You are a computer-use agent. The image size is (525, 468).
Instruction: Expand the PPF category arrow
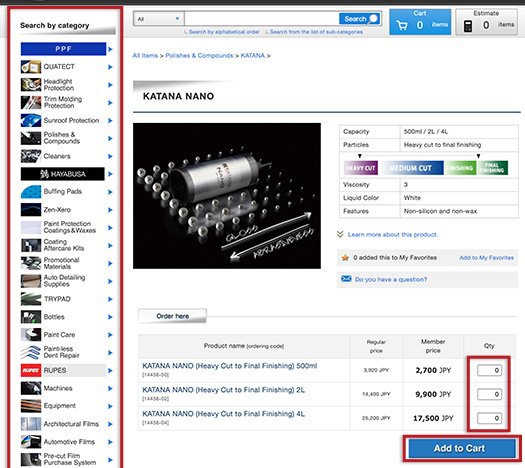(x=110, y=49)
